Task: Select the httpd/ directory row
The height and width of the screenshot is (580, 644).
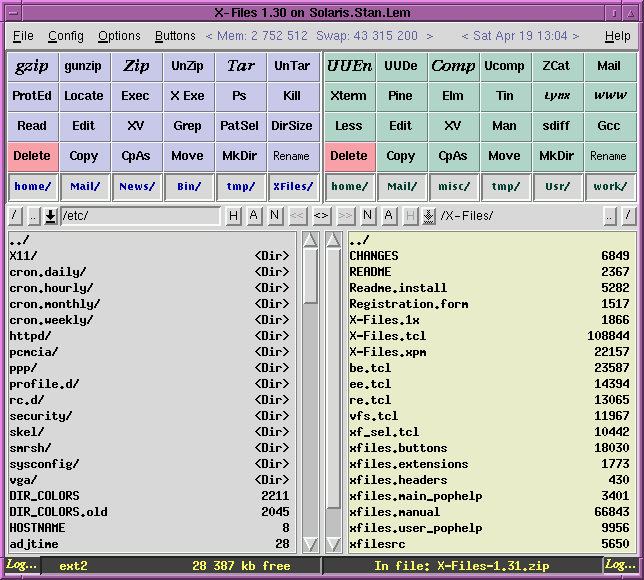Action: pos(150,336)
